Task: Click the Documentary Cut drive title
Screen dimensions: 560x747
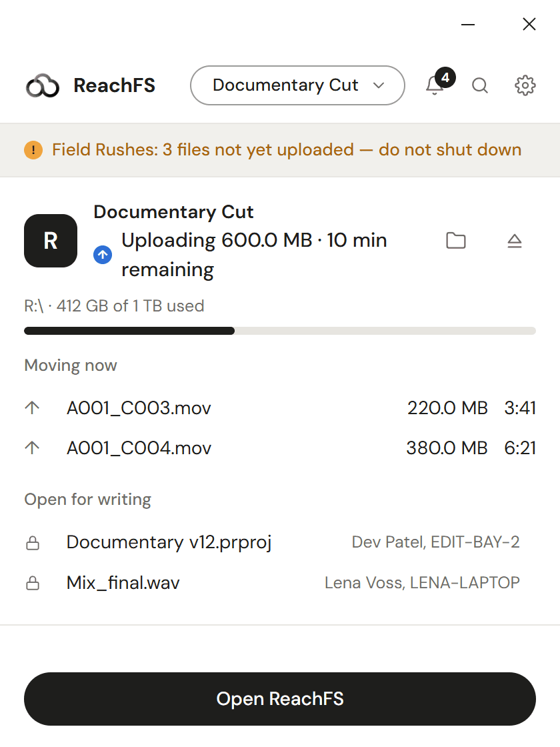Action: 173,212
